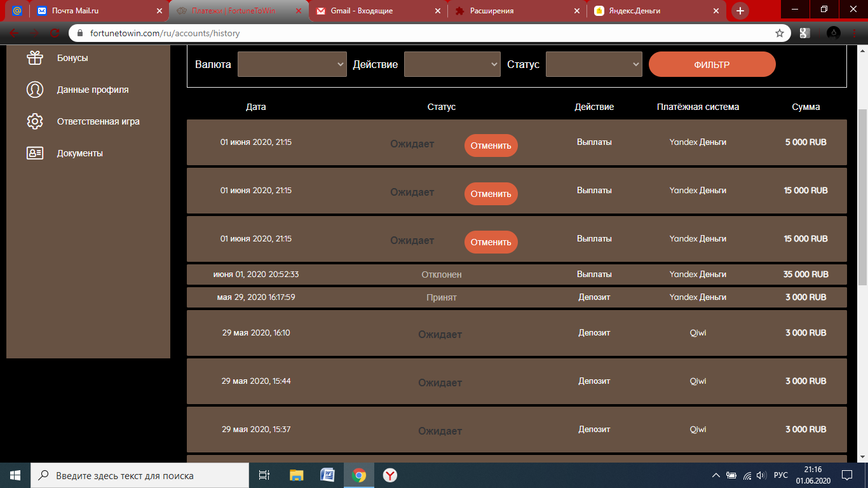
Task: Click the site lock icon in address bar
Action: [x=80, y=33]
